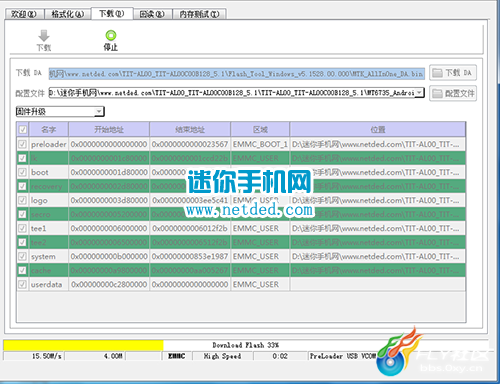Toggle the userdata partition checkbox
Screen dimensions: 500x384
coord(23,284)
